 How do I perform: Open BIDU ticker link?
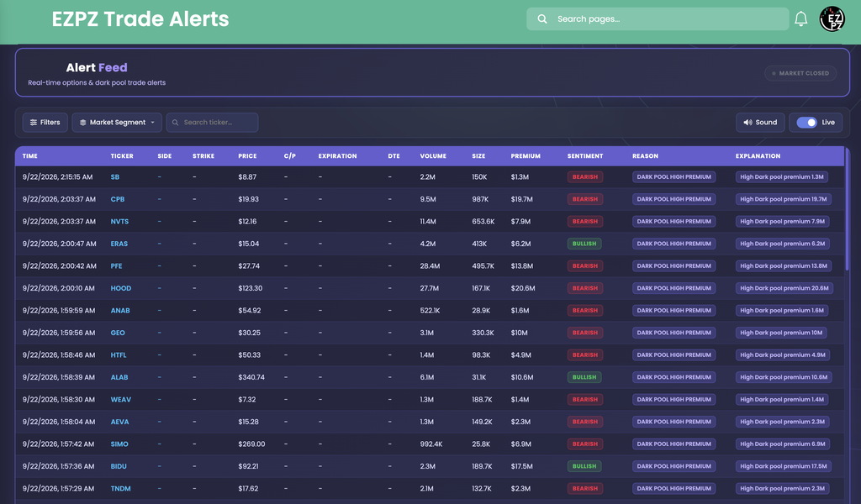(119, 466)
